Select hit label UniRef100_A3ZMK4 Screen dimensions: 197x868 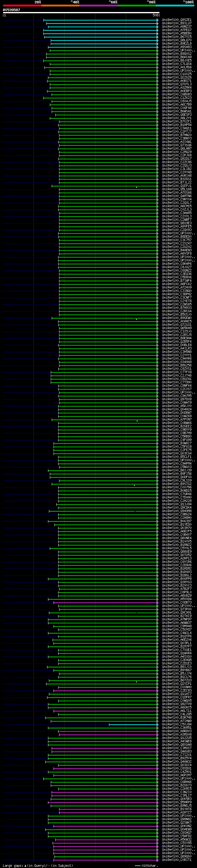point(176,88)
